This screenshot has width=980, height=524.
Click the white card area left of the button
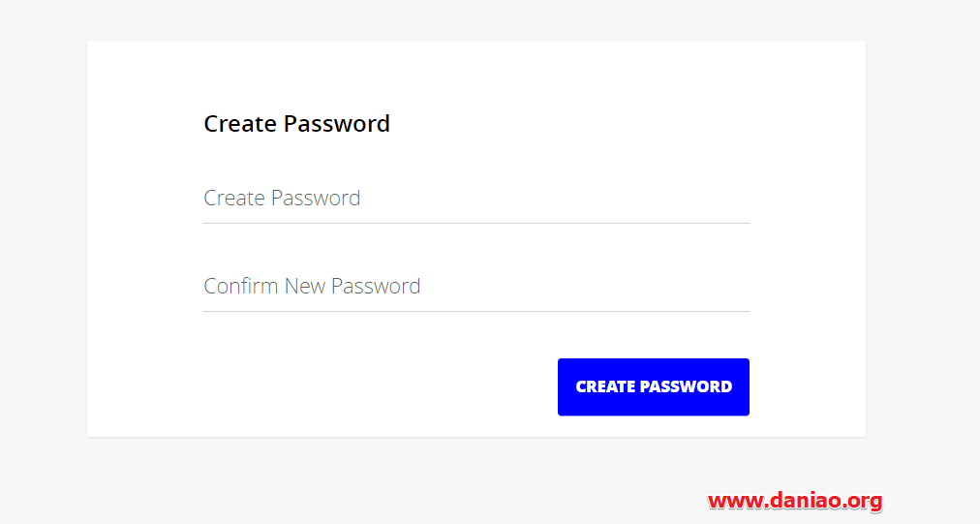coord(375,387)
